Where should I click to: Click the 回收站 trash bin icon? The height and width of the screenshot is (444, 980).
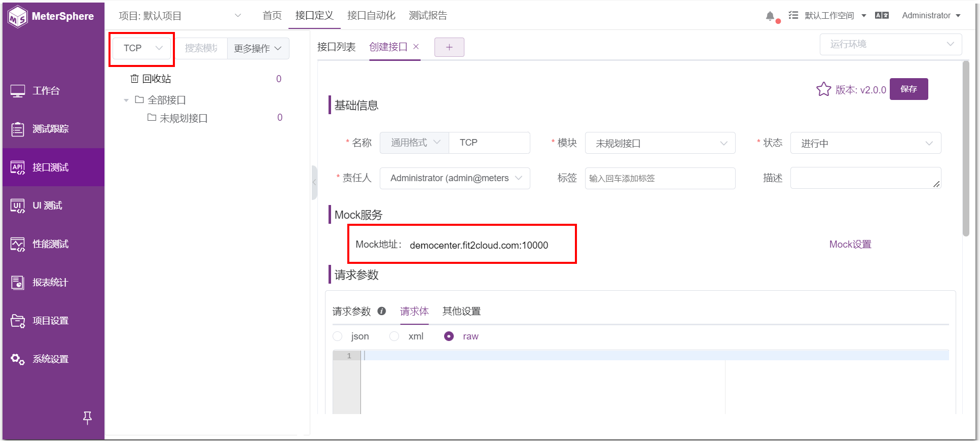pyautogui.click(x=134, y=79)
